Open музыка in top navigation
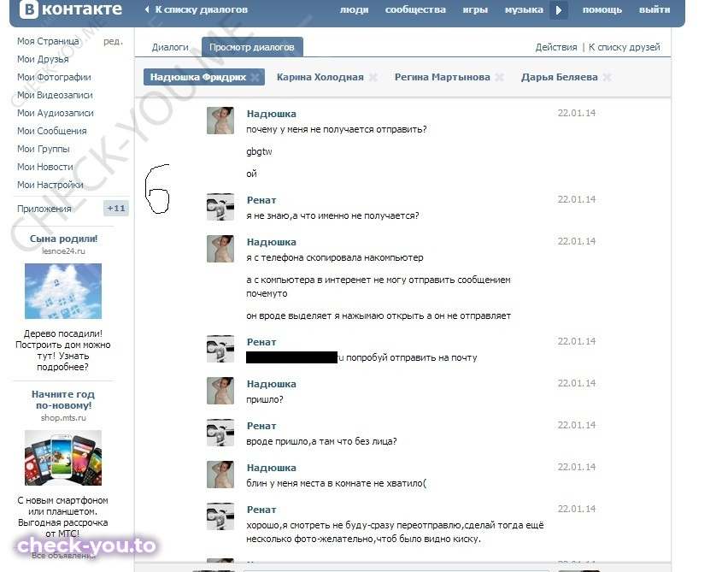The image size is (728, 572). pos(524,9)
